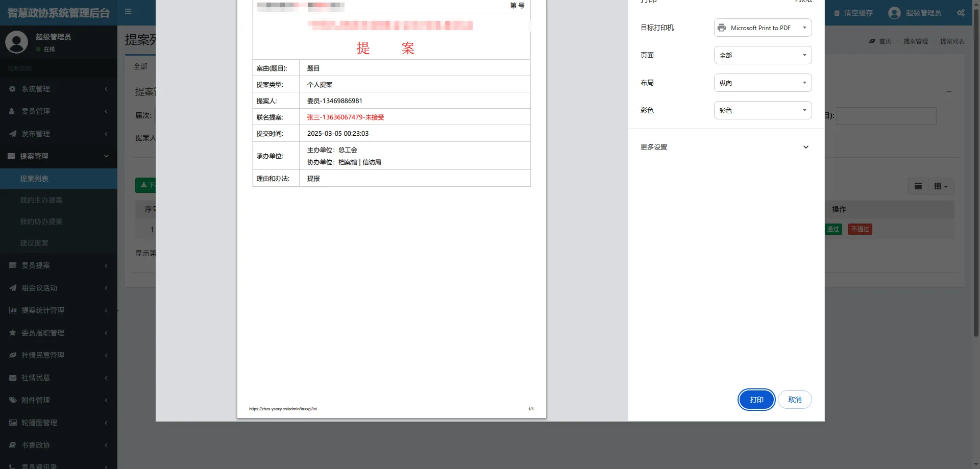Screen dimensions: 980x469
Task: Click the user icon beside 委员管理
Action: click(x=12, y=111)
